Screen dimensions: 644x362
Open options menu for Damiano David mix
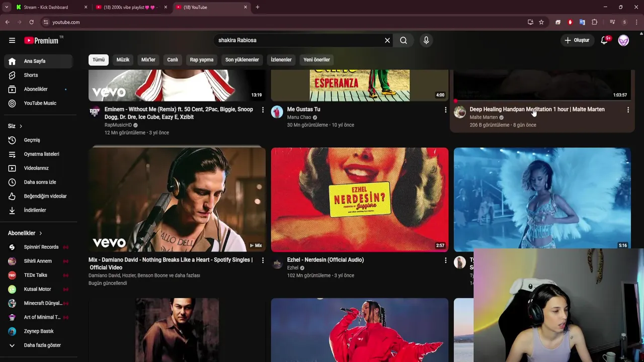coord(263,260)
